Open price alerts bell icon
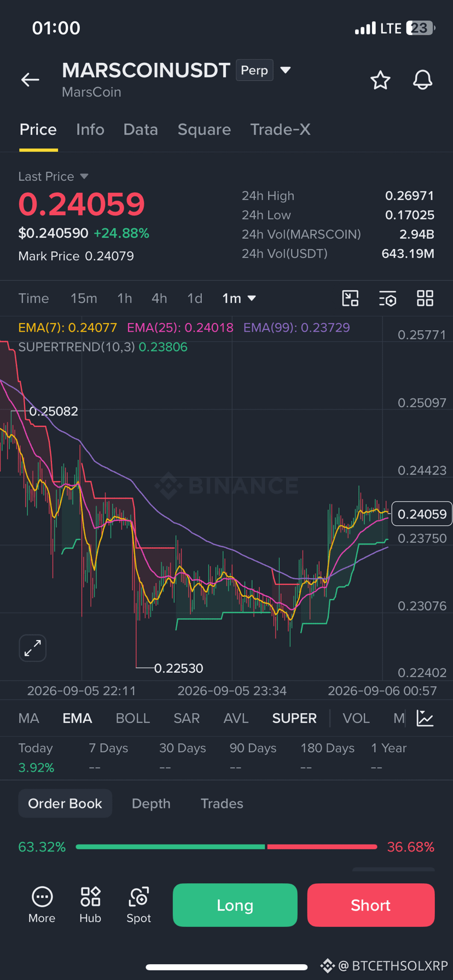The image size is (453, 980). [422, 80]
